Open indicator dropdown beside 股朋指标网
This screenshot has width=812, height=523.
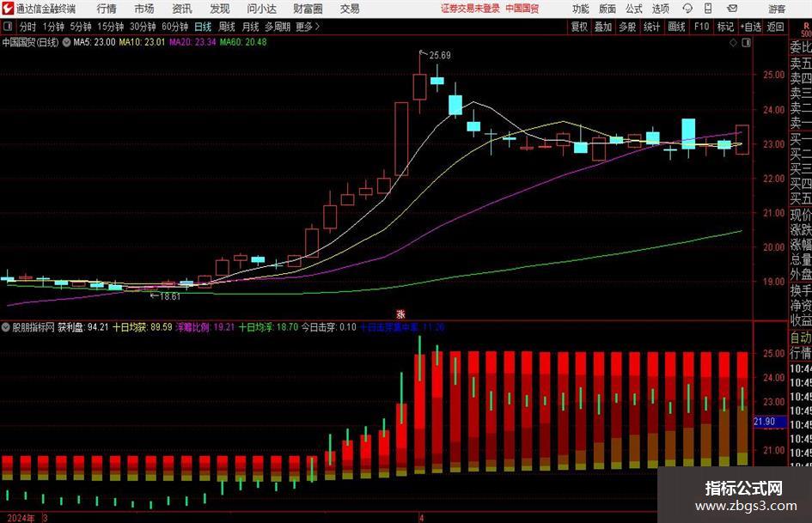pyautogui.click(x=6, y=327)
